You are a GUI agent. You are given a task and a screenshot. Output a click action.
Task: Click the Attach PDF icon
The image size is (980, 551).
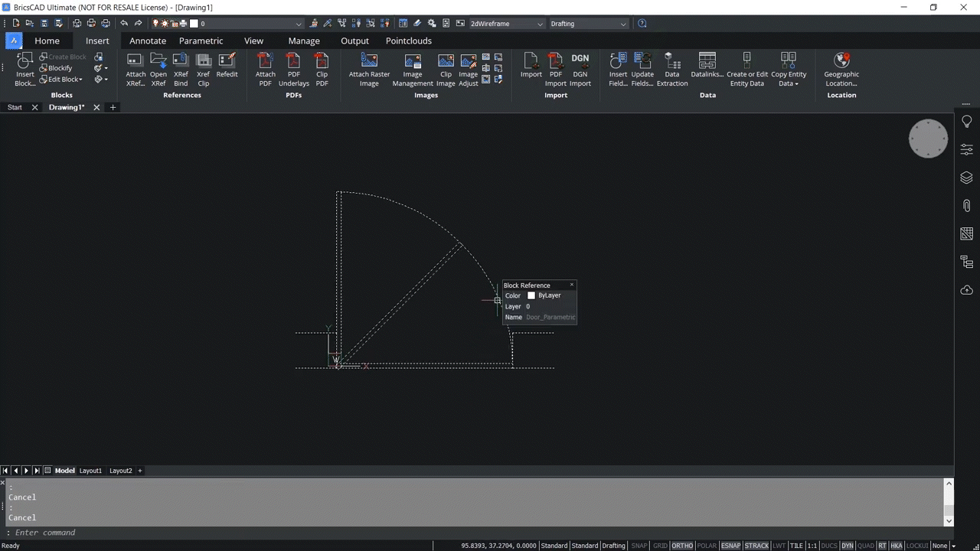(265, 70)
